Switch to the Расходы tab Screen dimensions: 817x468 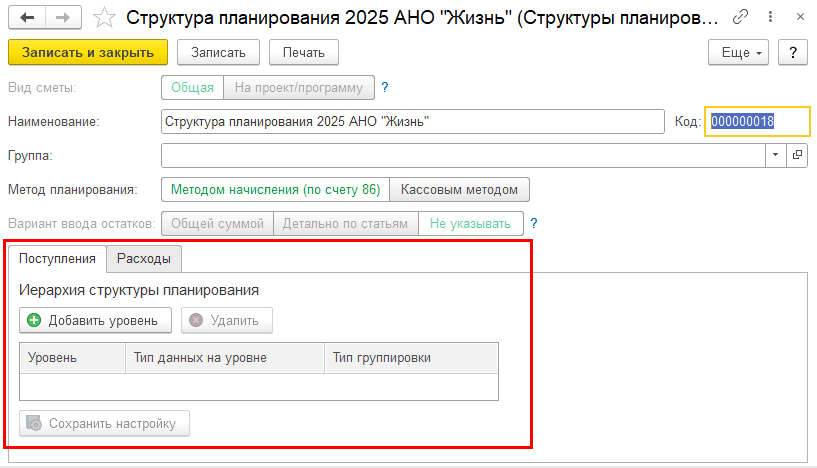click(143, 259)
